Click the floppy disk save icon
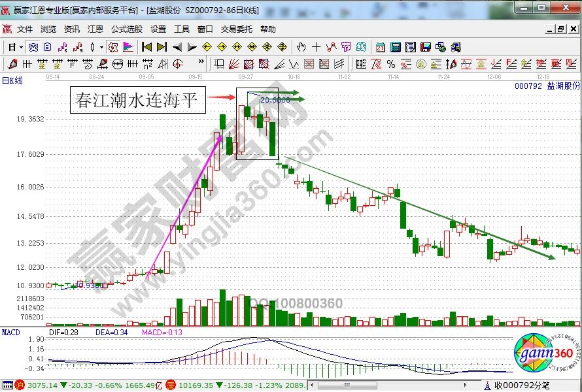Screen dimensions: 582x392 coord(426,47)
